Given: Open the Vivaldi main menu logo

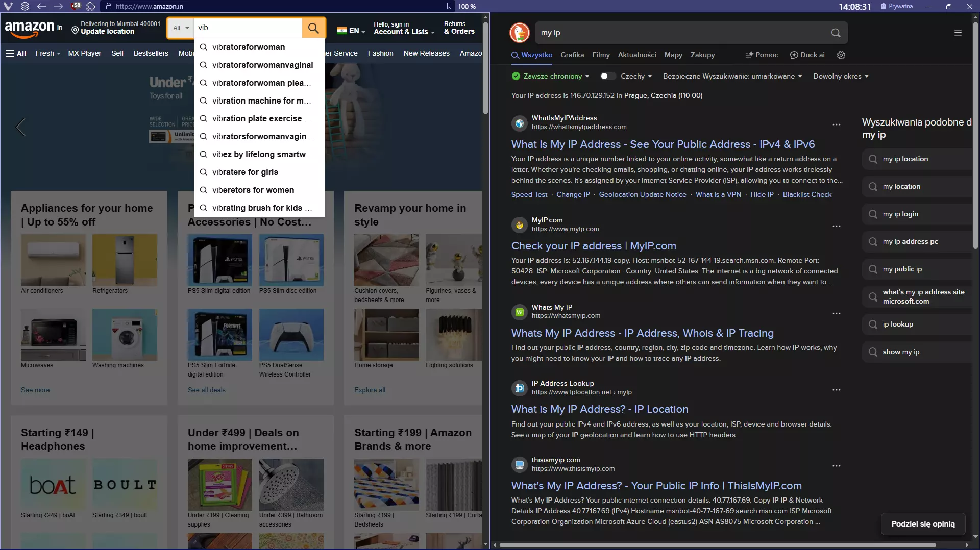Looking at the screenshot, I should pyautogui.click(x=8, y=6).
